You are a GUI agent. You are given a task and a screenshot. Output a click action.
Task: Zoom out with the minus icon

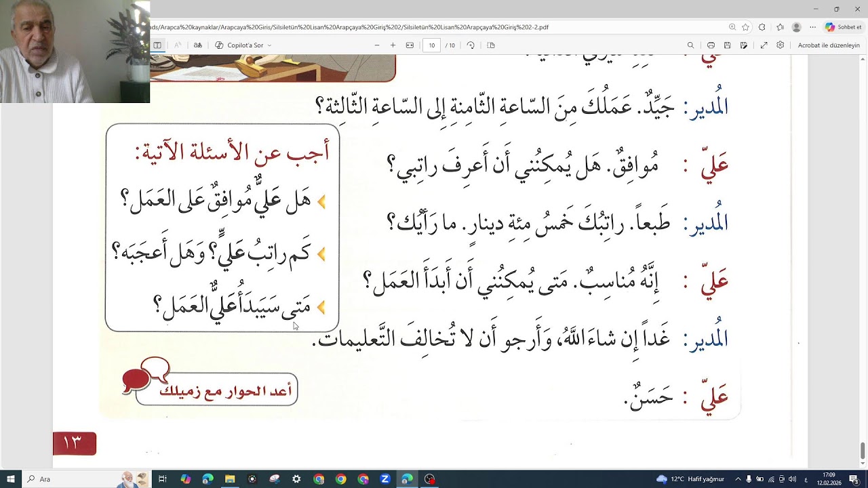[377, 45]
